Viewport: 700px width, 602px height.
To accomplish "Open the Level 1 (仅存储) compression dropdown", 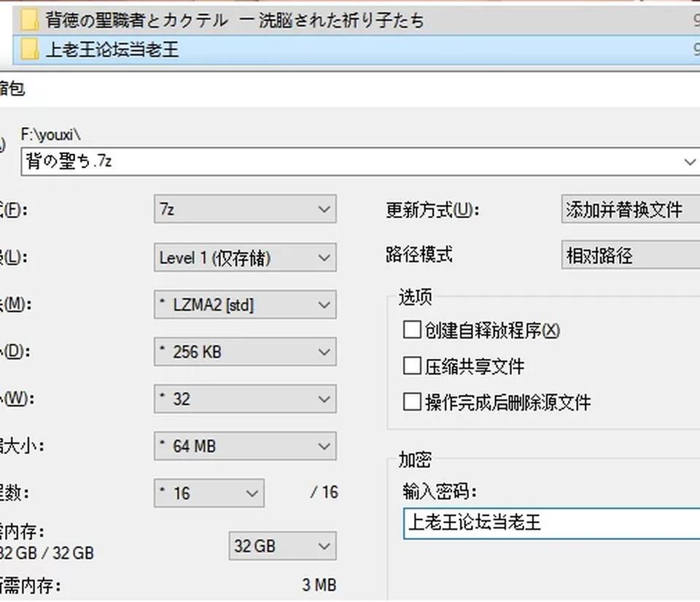I will pyautogui.click(x=245, y=258).
